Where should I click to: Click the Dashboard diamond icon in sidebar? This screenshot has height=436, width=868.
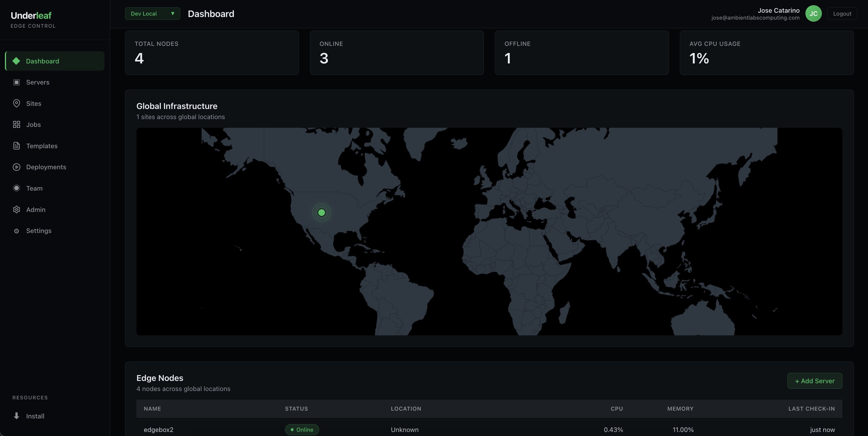(x=16, y=61)
